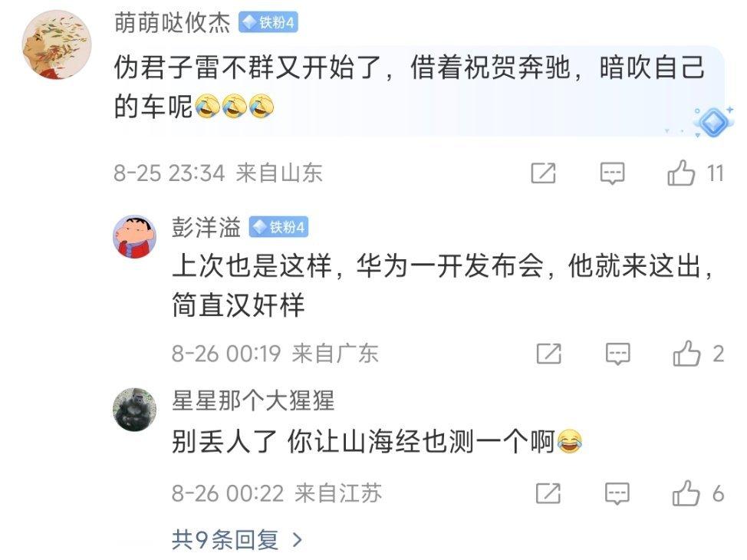
Task: Tap the username 星星那个大猩猩
Action: pos(253,400)
